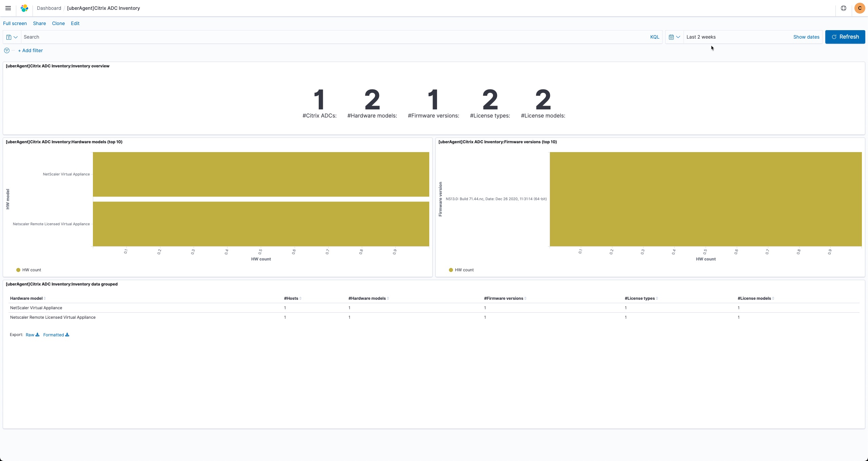Click the Elastic logo icon
868x461 pixels.
click(x=24, y=8)
